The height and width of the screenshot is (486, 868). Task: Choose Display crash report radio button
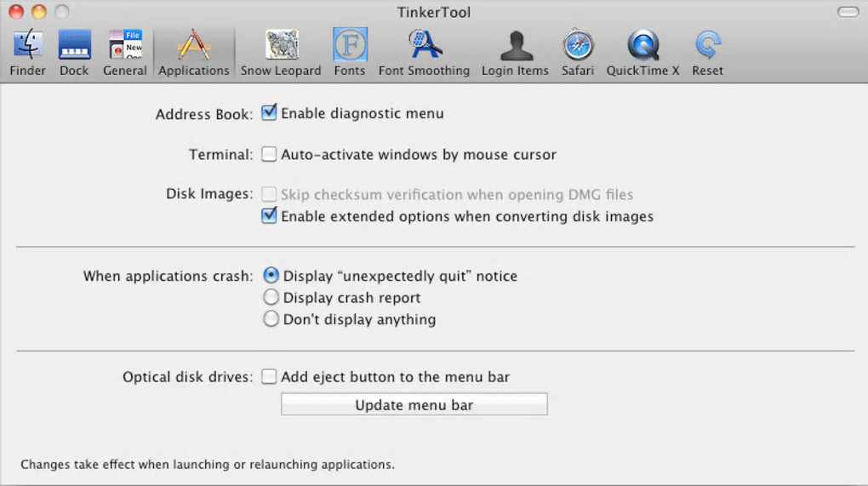point(271,297)
